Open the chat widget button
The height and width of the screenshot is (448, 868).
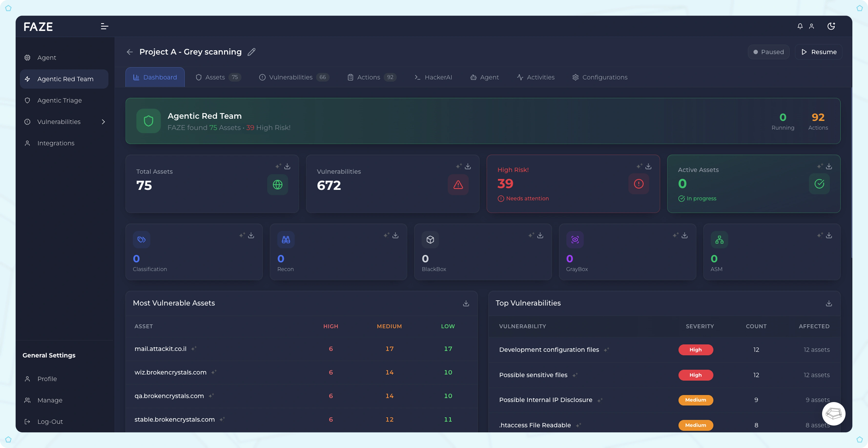click(x=834, y=414)
